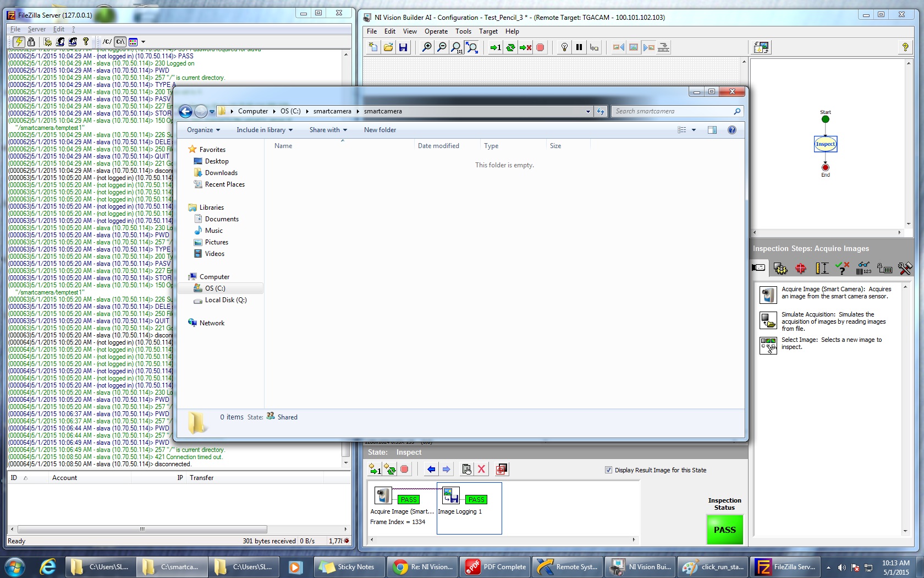Image resolution: width=924 pixels, height=578 pixels.
Task: Click the Open Inspection folder icon in Vision Builder
Action: pyautogui.click(x=388, y=47)
